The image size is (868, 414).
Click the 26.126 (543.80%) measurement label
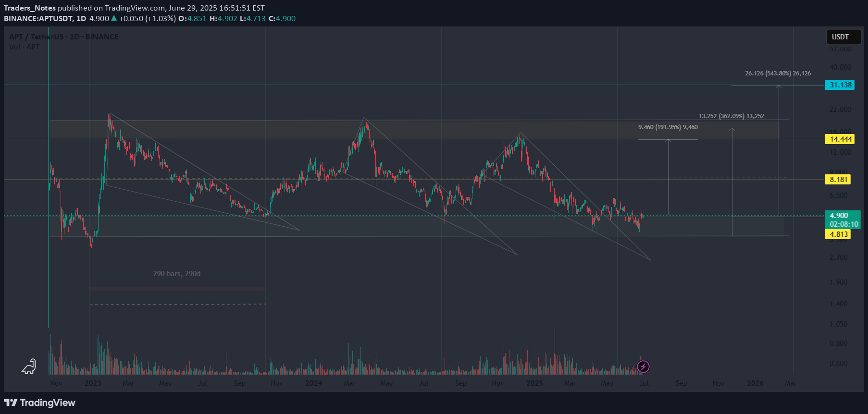(778, 73)
